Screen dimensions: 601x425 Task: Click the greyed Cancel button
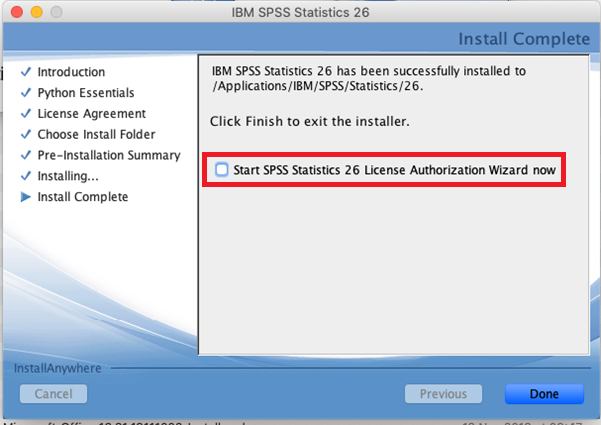53,394
